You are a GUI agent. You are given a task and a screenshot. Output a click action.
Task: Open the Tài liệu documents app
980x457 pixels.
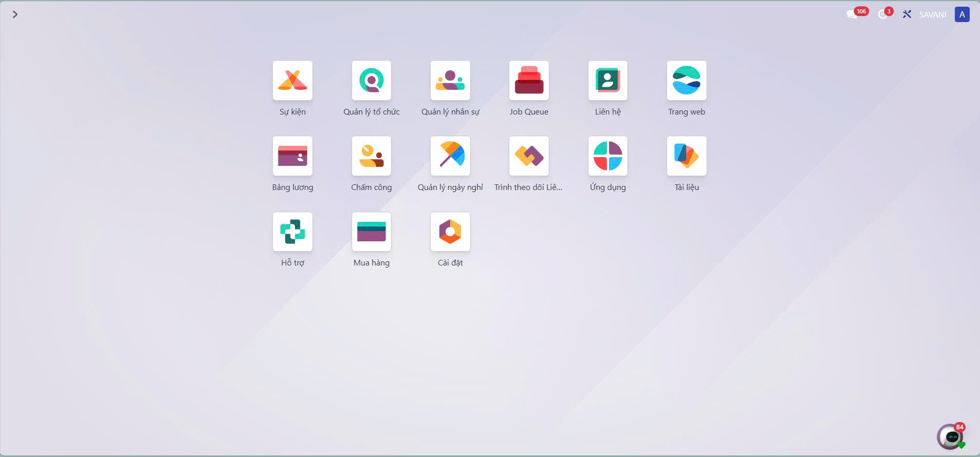point(687,156)
